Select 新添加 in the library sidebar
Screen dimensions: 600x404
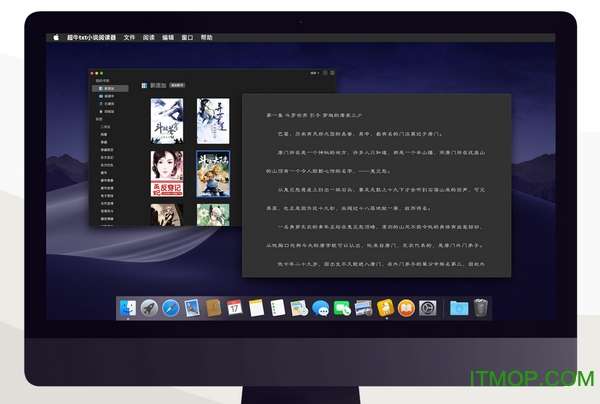tap(108, 88)
